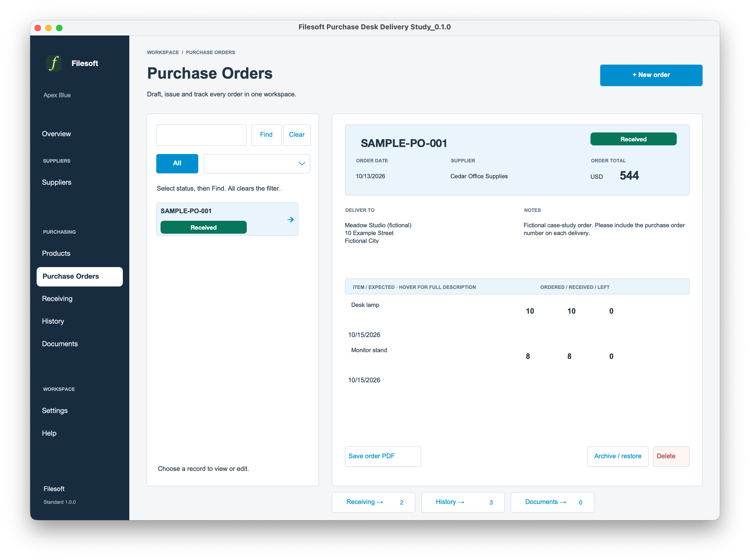Click the green maximize window button

click(x=59, y=28)
